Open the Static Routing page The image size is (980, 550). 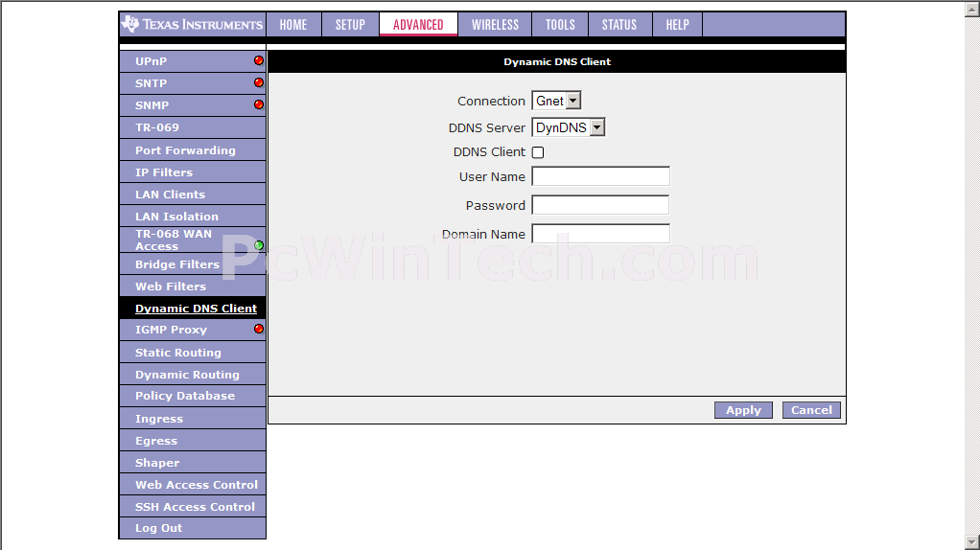click(193, 352)
